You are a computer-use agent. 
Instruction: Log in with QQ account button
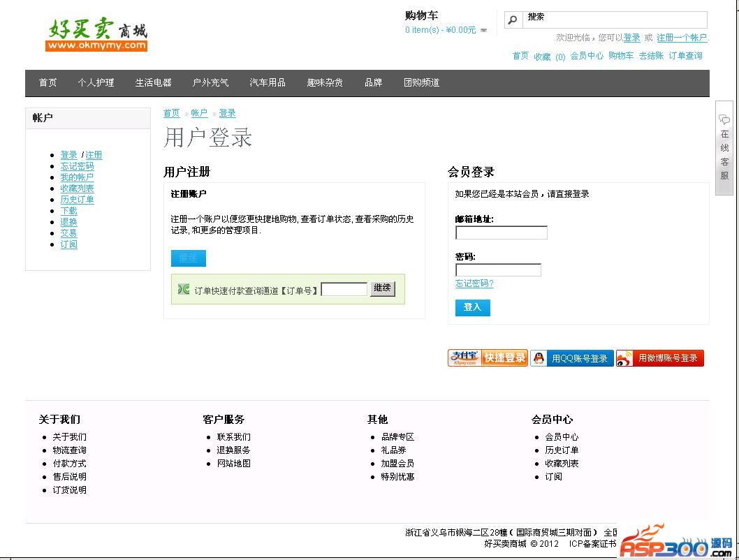(x=572, y=358)
